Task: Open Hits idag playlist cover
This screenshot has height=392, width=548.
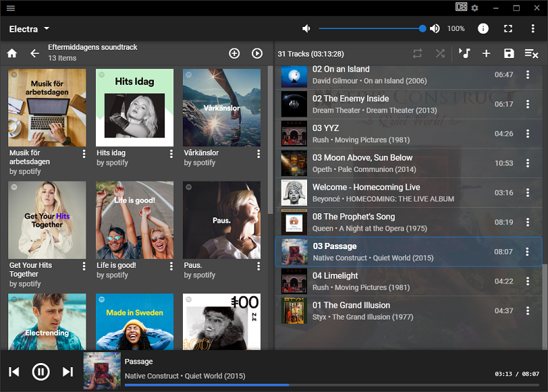Action: [x=135, y=108]
